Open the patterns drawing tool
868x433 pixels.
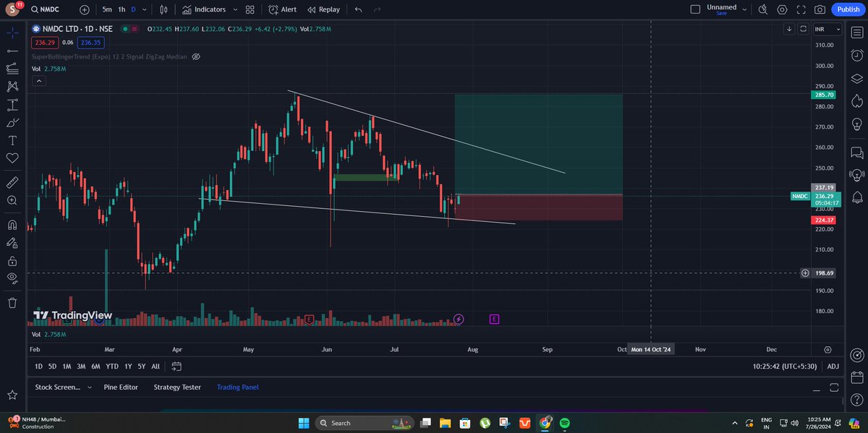[12, 87]
